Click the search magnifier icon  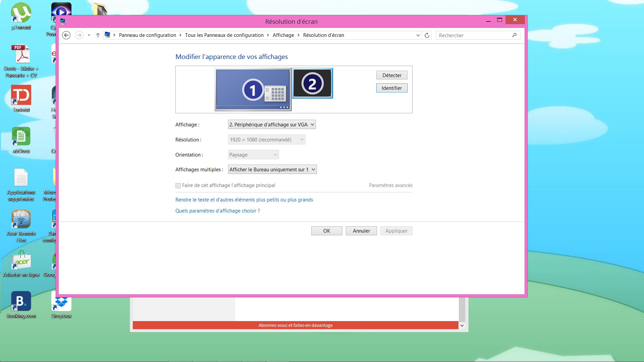514,35
